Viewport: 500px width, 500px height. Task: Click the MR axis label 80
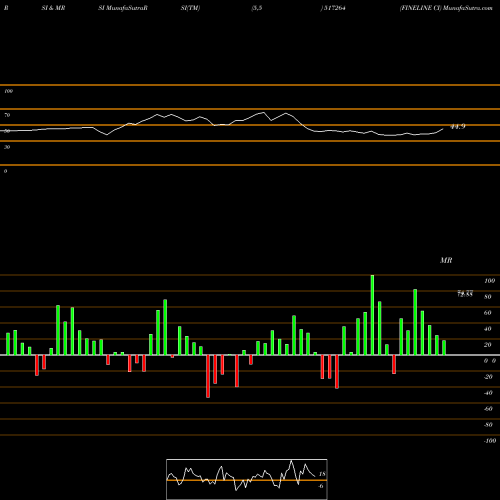[x=488, y=297]
